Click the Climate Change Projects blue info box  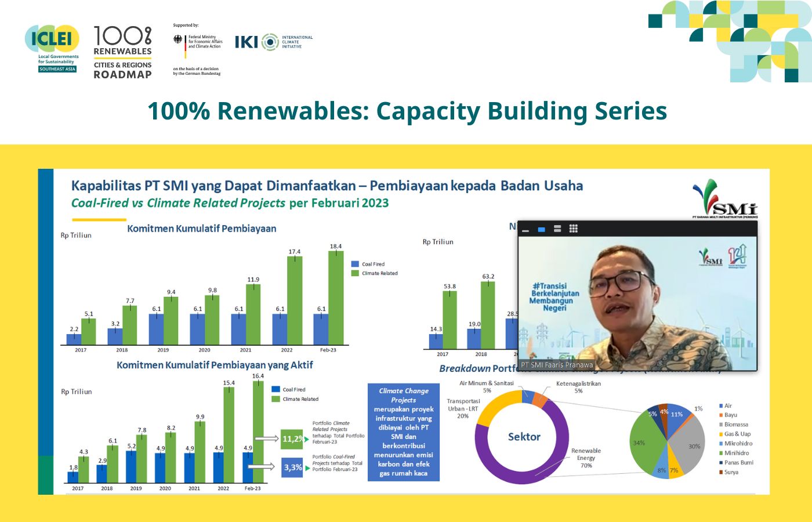coord(404,432)
